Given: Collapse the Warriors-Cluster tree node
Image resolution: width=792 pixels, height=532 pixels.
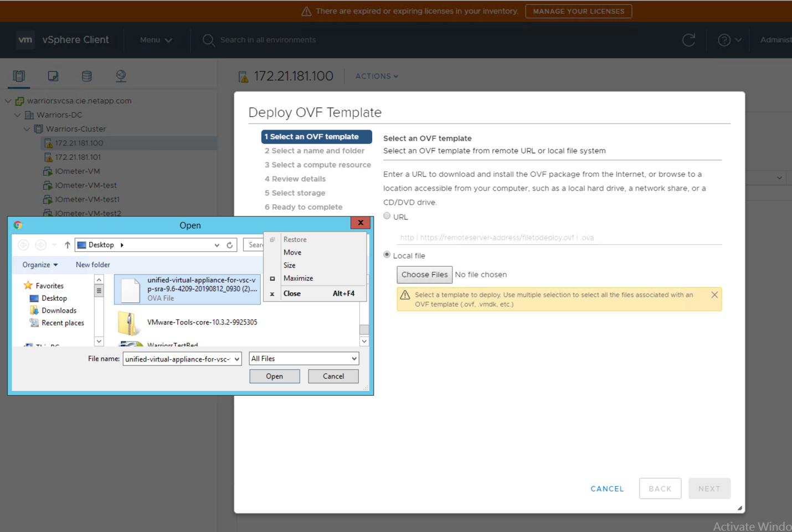Looking at the screenshot, I should click(x=27, y=129).
